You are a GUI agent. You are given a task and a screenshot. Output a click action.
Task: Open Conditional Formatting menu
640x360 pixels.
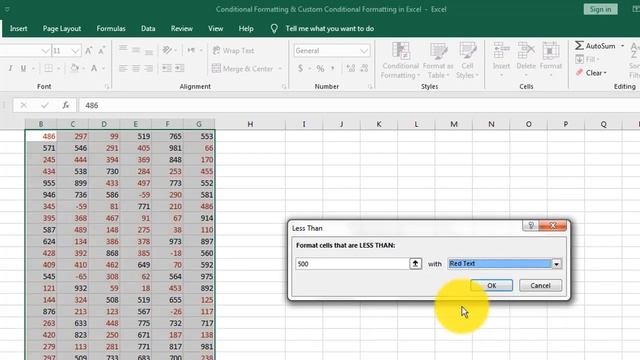point(400,60)
